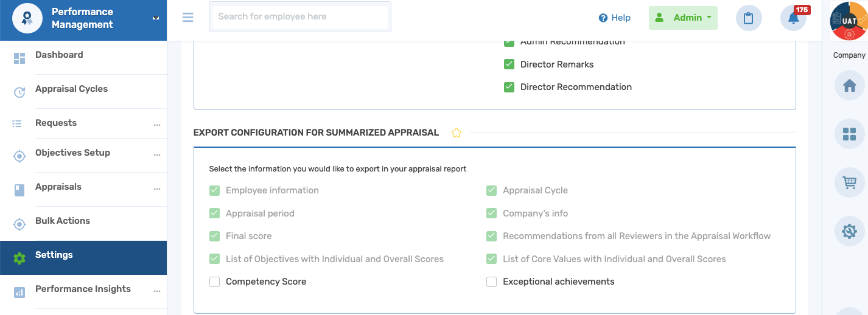The height and width of the screenshot is (315, 868).
Task: Expand the Performance Insights submenu dots
Action: pyautogui.click(x=157, y=291)
